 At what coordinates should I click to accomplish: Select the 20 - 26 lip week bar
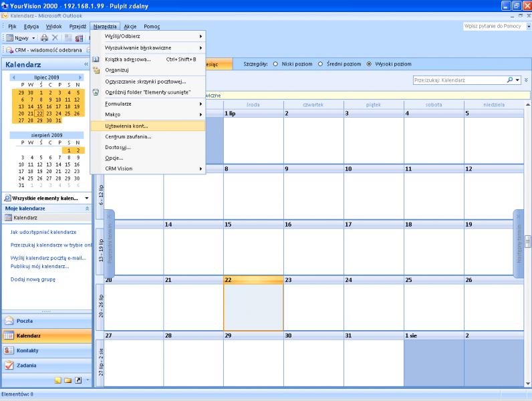tap(100, 306)
